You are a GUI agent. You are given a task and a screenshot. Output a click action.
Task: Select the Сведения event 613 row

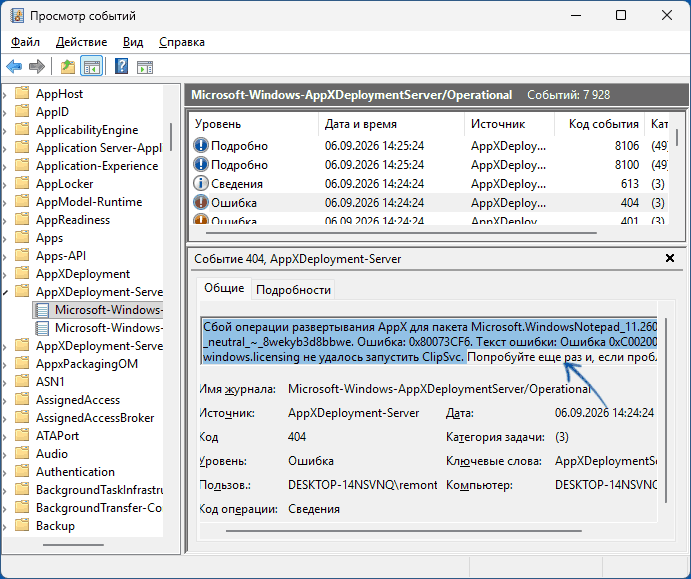coord(430,183)
